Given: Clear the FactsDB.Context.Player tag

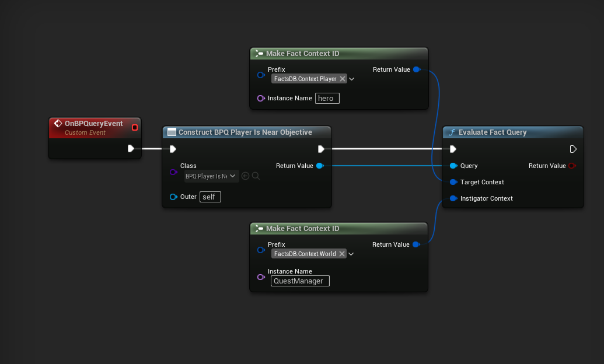Looking at the screenshot, I should (342, 79).
